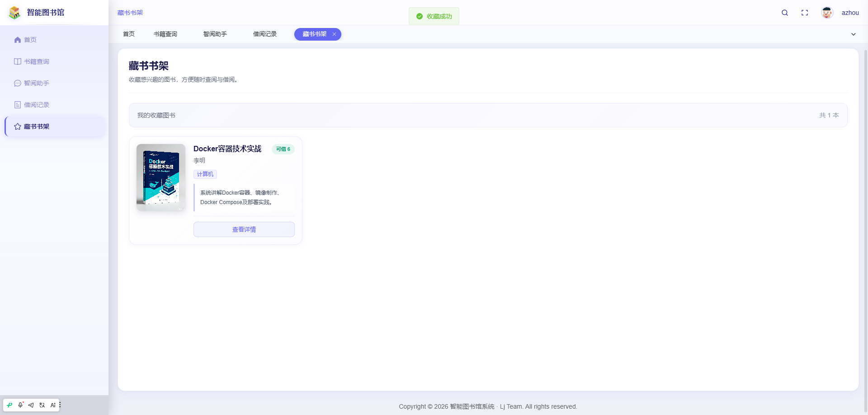Switch to the 智阅助手 tab
Screen dimensions: 868x415
[x=215, y=34]
